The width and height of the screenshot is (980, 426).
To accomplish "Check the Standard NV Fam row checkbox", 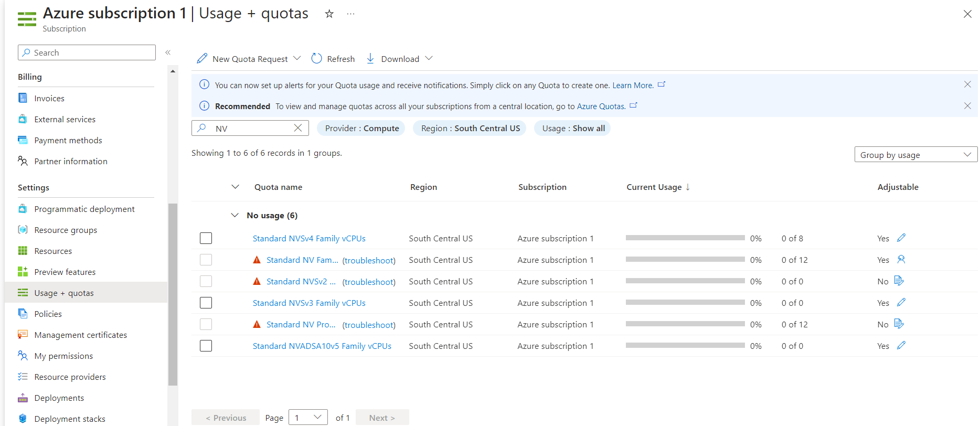I will tap(206, 260).
